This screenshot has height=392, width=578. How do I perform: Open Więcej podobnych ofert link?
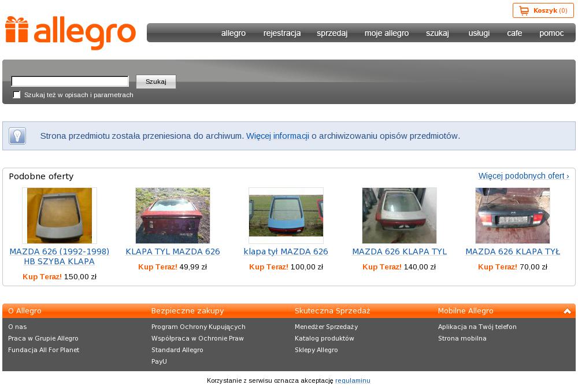click(524, 176)
